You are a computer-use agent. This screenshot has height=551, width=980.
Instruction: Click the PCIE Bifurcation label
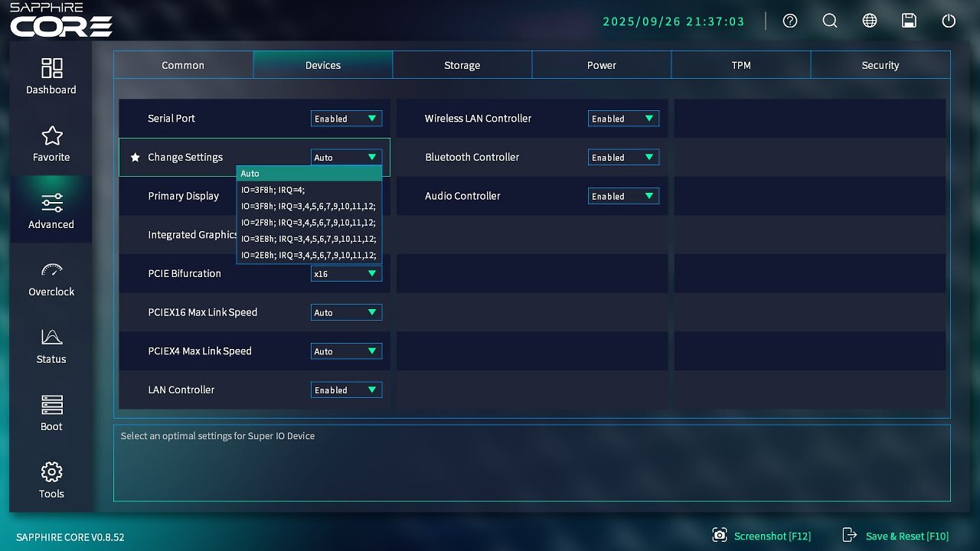pos(185,273)
